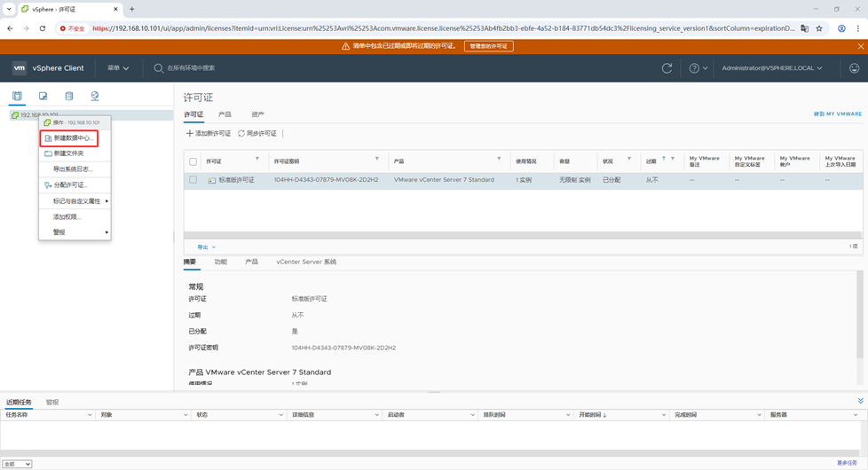The image size is (868, 470).
Task: Open the 导出 export dropdown
Action: [x=206, y=247]
